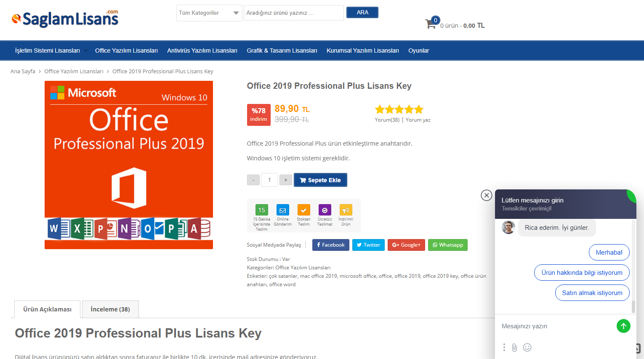Click the quantity input field
Viewport: 644px width, 359px height.
pyautogui.click(x=269, y=180)
